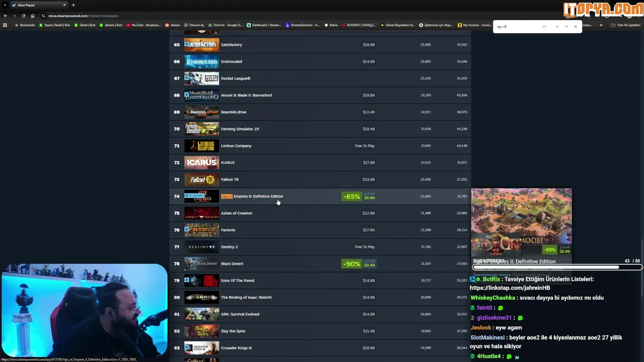Click the $11.49 price for Slay the Spire

[368, 331]
